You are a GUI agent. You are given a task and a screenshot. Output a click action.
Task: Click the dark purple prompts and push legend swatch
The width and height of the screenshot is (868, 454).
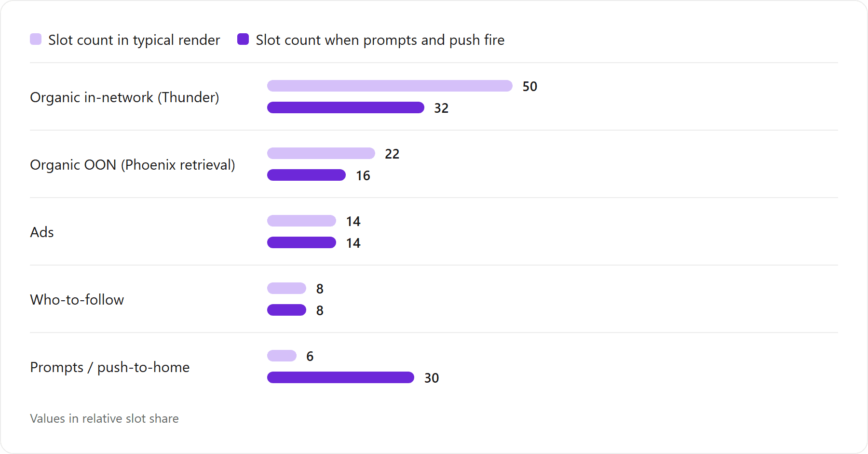tap(243, 39)
